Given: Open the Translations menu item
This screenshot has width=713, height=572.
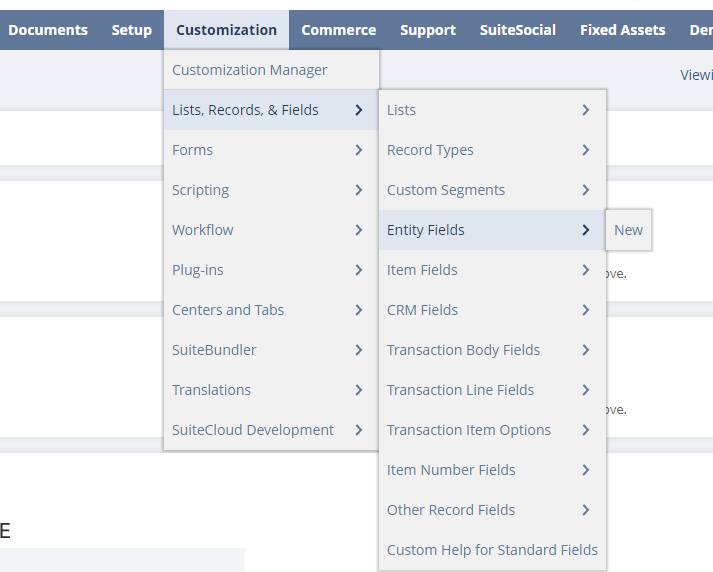Looking at the screenshot, I should pos(271,390).
